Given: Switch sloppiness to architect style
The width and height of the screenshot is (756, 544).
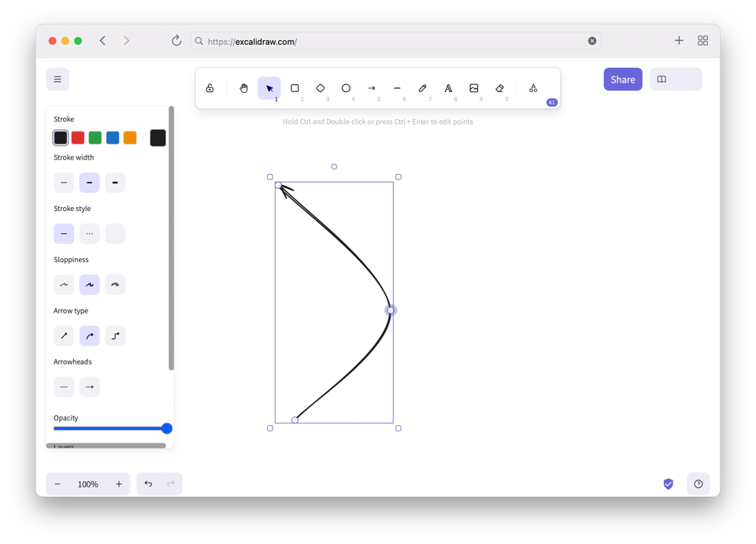Looking at the screenshot, I should (x=64, y=284).
